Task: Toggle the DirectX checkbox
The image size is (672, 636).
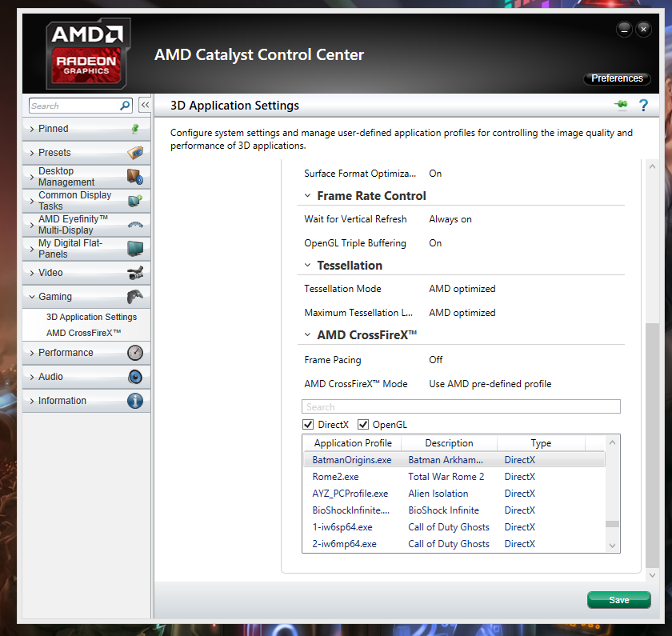Action: [x=308, y=424]
